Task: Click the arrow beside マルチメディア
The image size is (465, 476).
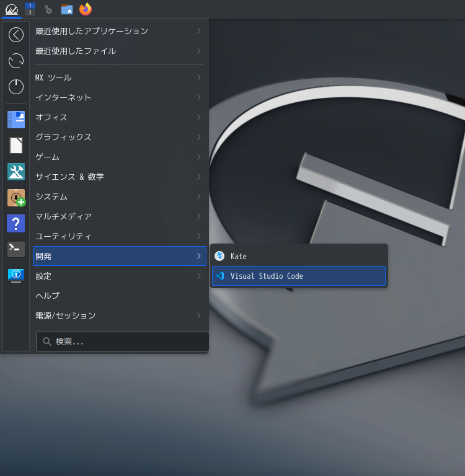Action: 199,216
